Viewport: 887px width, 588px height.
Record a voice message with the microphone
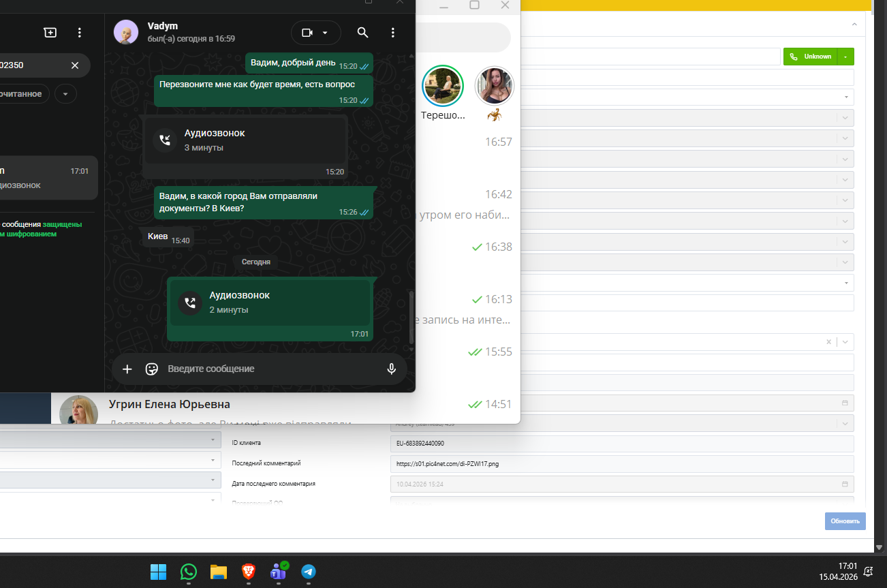[x=392, y=369]
